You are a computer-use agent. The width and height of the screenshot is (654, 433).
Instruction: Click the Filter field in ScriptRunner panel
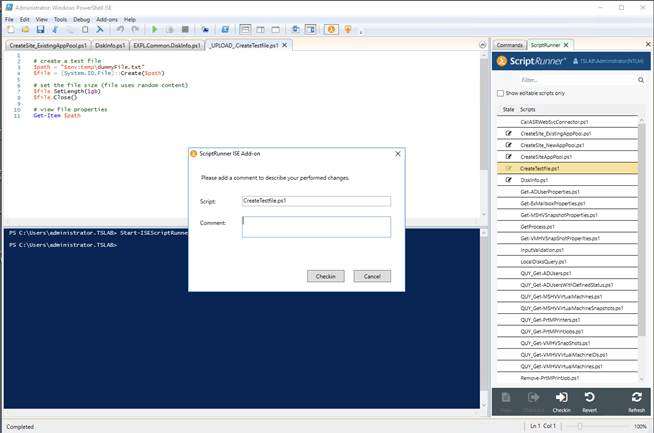click(x=577, y=80)
